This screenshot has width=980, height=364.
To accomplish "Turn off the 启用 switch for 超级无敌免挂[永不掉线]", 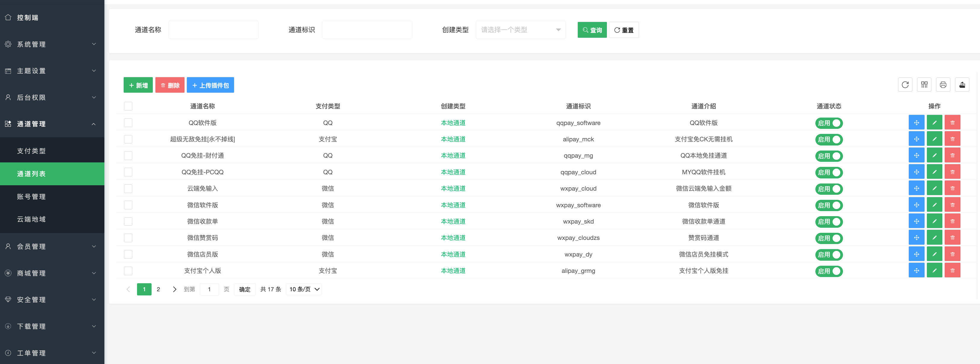I will point(829,139).
